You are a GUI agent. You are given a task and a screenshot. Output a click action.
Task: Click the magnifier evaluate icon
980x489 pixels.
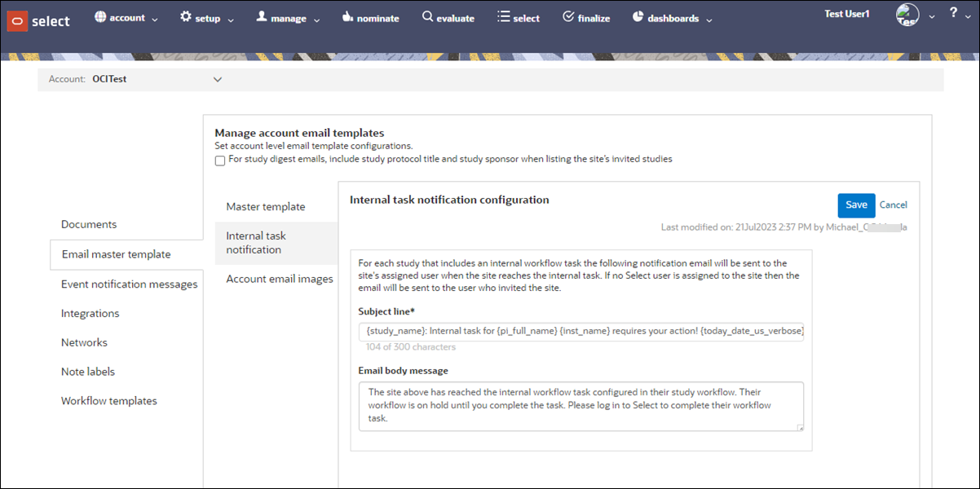click(427, 16)
